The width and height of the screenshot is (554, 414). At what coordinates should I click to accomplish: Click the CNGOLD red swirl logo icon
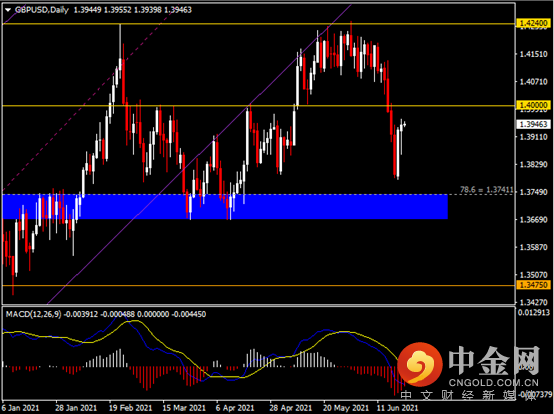tap(420, 364)
